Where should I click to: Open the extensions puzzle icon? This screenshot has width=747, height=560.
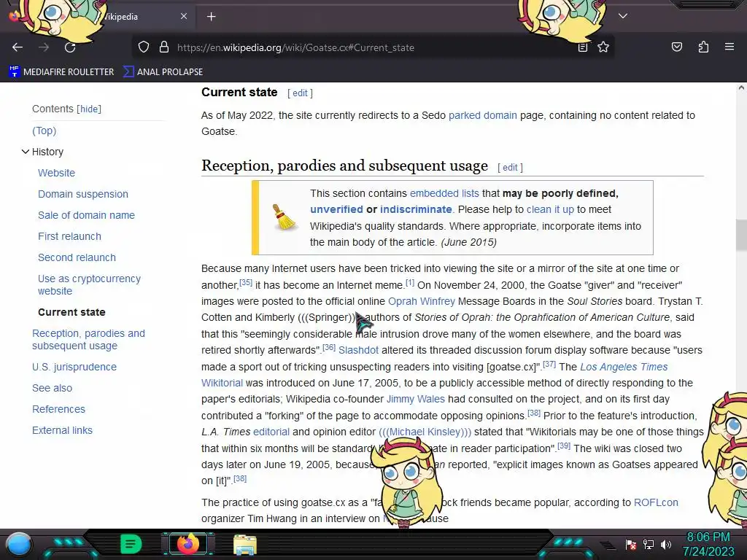pyautogui.click(x=703, y=47)
